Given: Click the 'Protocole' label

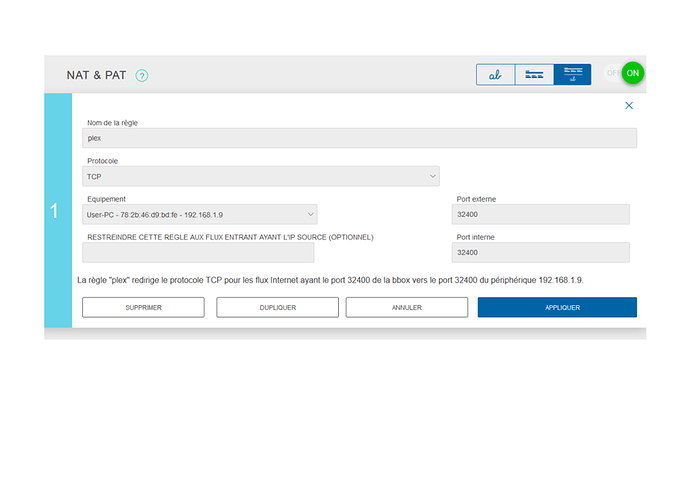Looking at the screenshot, I should point(103,161).
